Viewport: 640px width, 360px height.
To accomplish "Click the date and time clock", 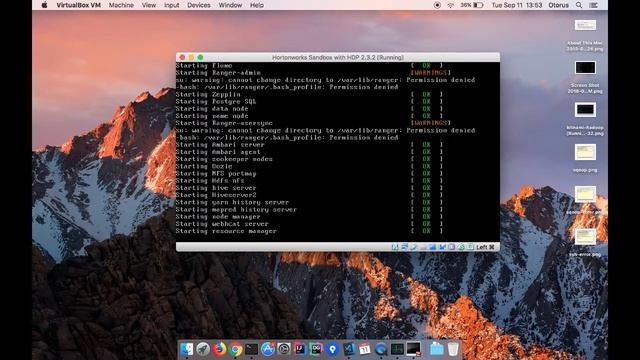I will coord(517,5).
